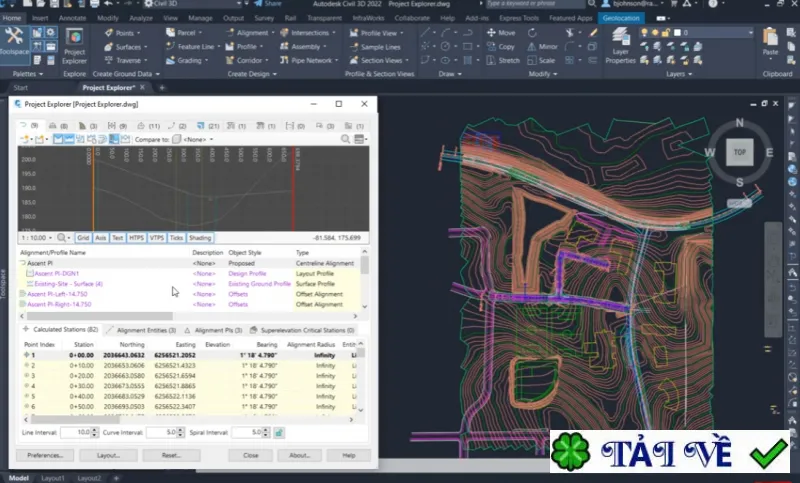Click the TOP face of the ViewCube
The image size is (800, 483).
[x=739, y=152]
